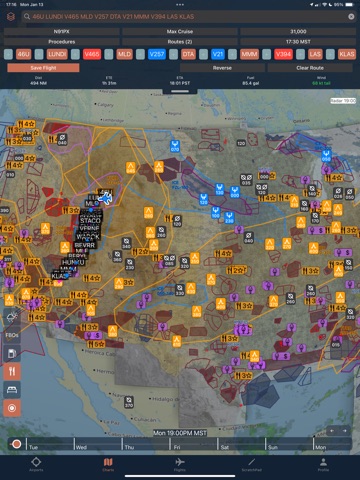The height and width of the screenshot is (480, 360).
Task: Open the Charts tab
Action: pyautogui.click(x=108, y=464)
